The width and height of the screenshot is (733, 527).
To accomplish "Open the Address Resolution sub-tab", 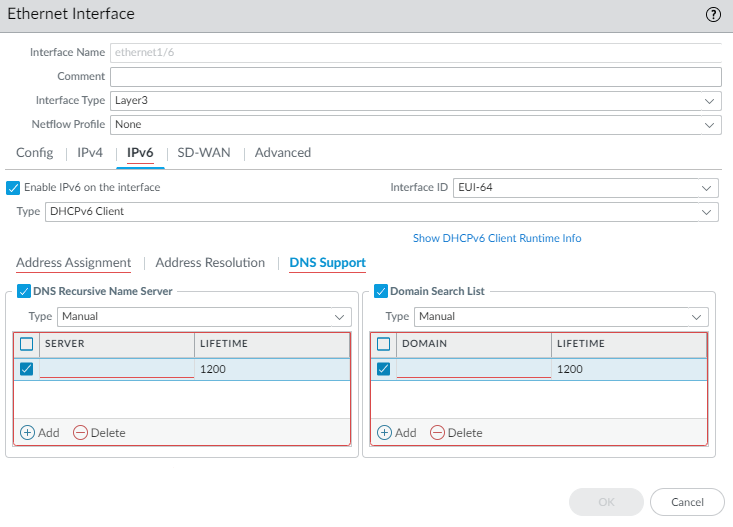I will coord(210,263).
